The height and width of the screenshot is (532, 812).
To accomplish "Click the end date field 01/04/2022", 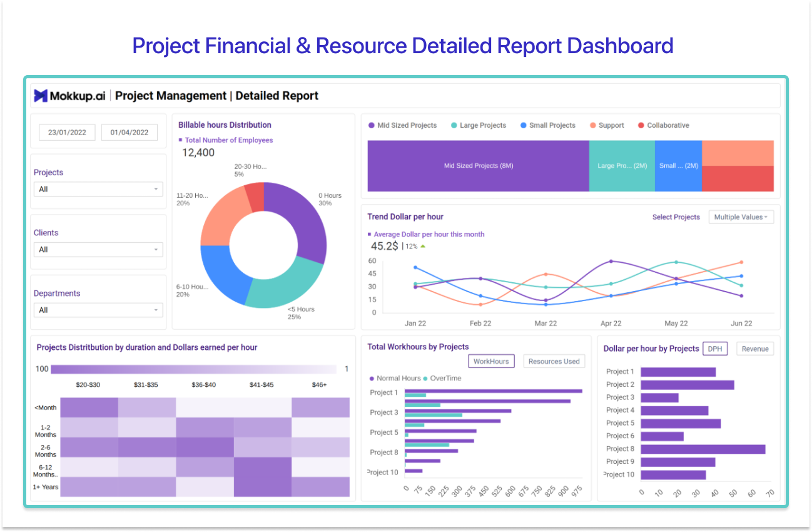I will coord(129,132).
